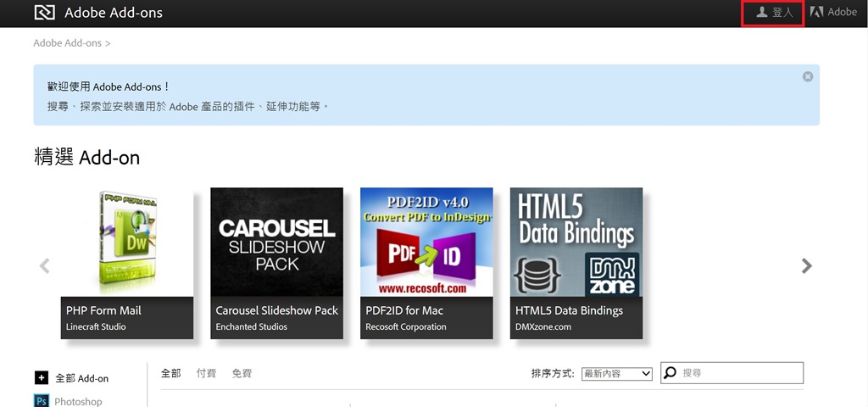Click the Adobe Add-ons logo icon
Screen dimensions: 868x407
(45, 12)
